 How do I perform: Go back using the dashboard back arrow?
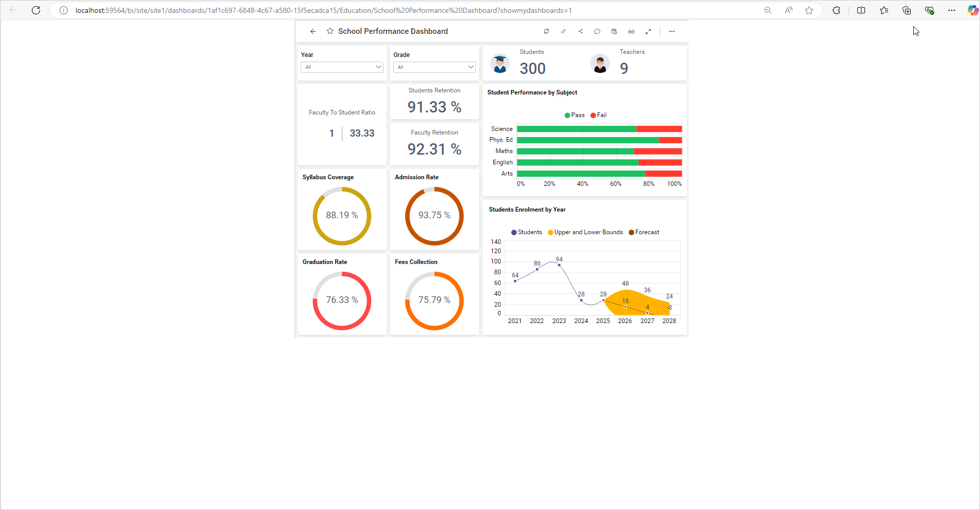313,31
